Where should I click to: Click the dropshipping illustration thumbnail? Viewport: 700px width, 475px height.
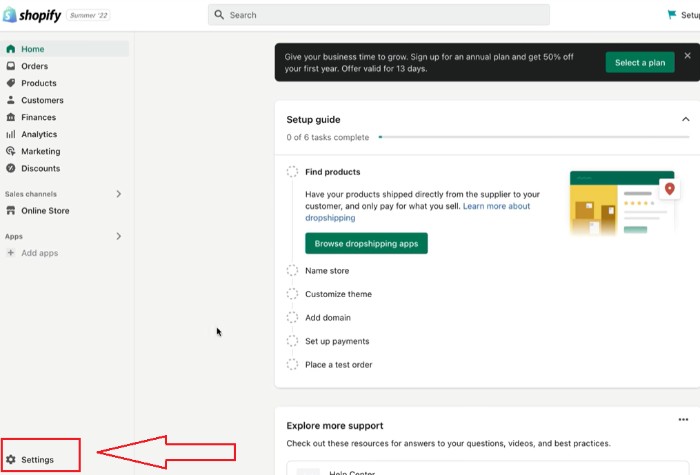[624, 203]
